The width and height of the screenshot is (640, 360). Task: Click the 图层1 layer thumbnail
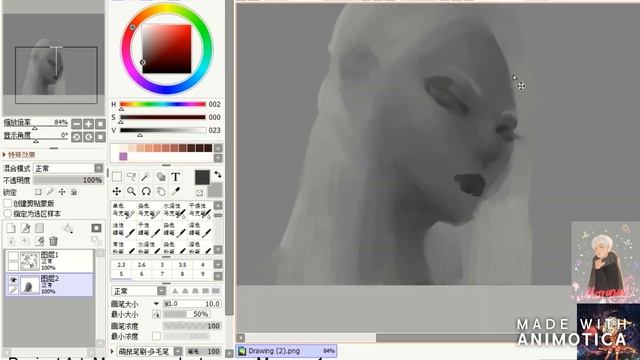[x=30, y=261]
